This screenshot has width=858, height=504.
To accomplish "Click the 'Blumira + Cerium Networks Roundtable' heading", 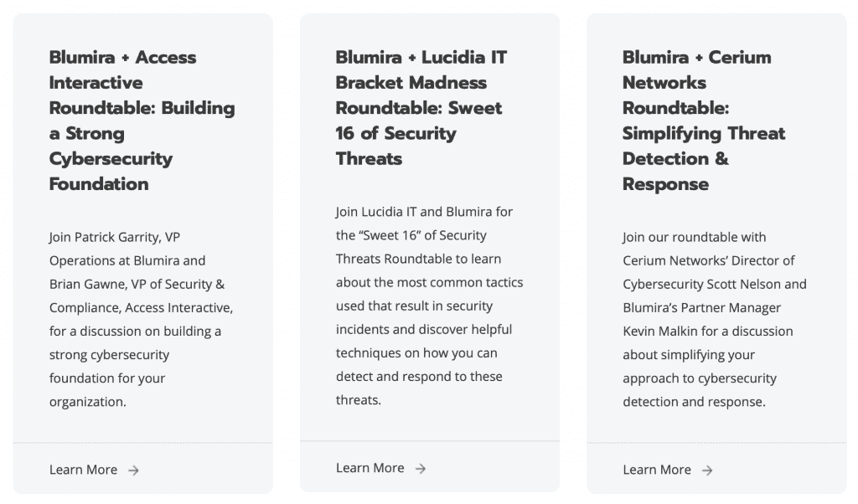I will click(x=704, y=121).
